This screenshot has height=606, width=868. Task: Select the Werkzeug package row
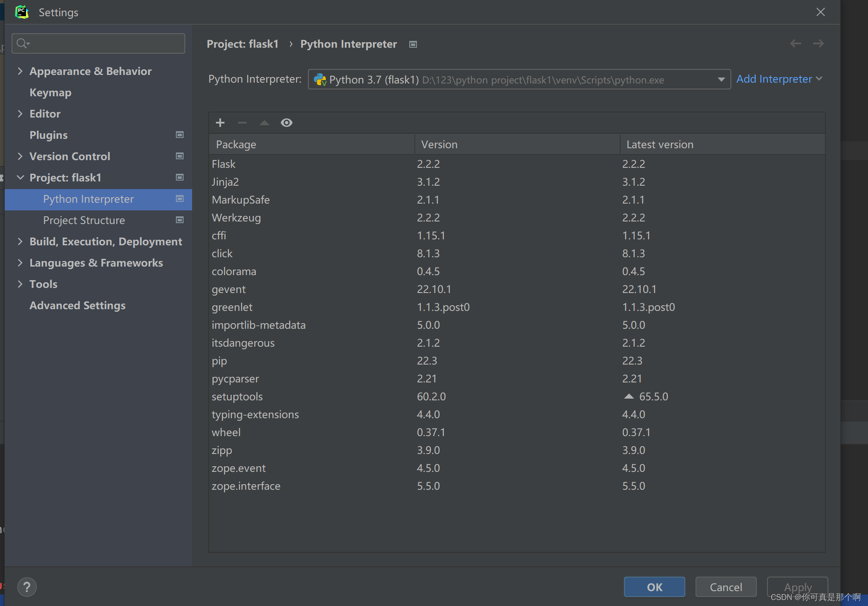pyautogui.click(x=517, y=218)
